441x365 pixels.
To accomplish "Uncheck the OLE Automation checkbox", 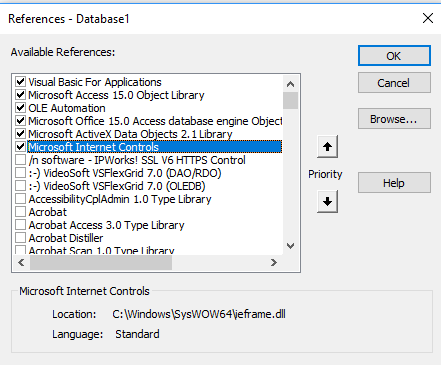I will coord(21,108).
